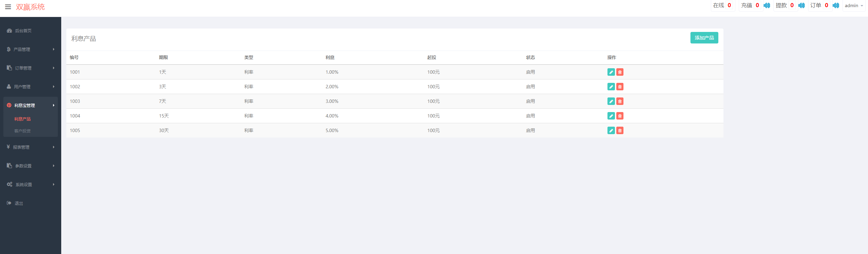868x254 pixels.
Task: Expand the 报表管理 submenu arrow
Action: (54, 147)
